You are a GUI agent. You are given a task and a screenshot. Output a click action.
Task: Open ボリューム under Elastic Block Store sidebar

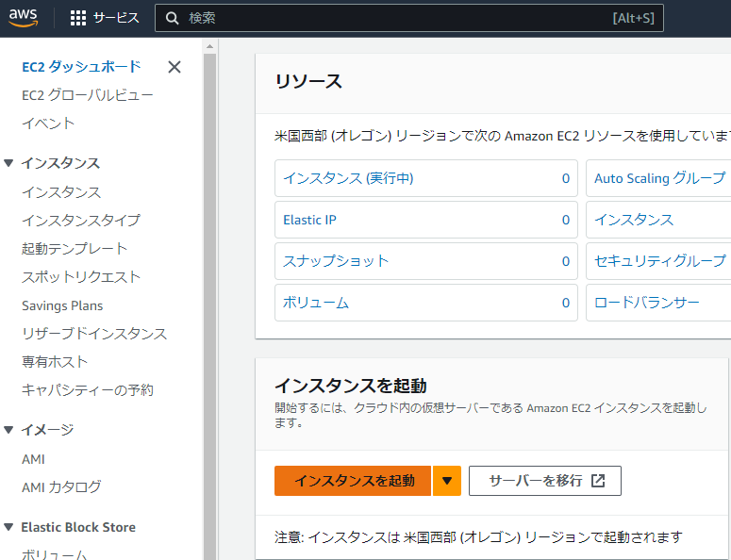click(55, 554)
